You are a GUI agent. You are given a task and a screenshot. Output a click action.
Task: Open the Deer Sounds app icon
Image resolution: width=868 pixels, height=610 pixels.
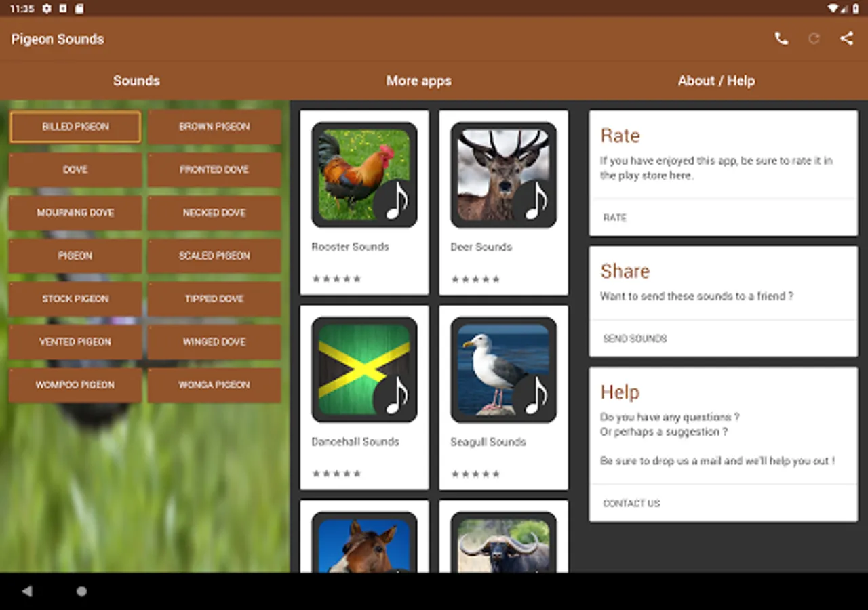point(503,175)
